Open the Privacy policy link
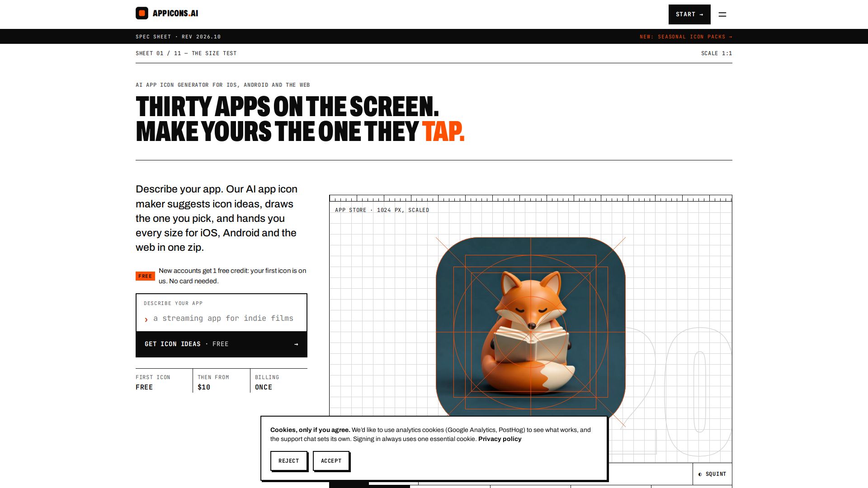This screenshot has height=488, width=868. (500, 439)
